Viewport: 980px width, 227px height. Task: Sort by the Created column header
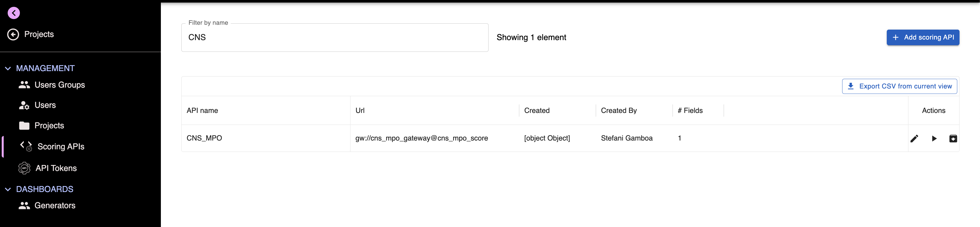point(537,110)
